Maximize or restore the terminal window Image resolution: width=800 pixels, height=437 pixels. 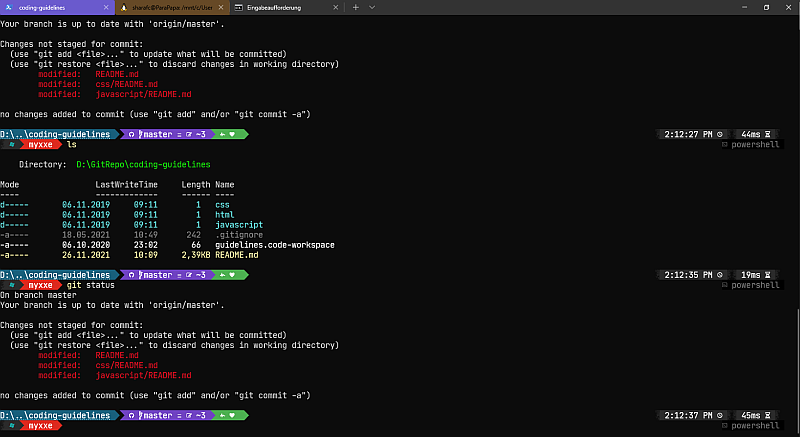[766, 8]
